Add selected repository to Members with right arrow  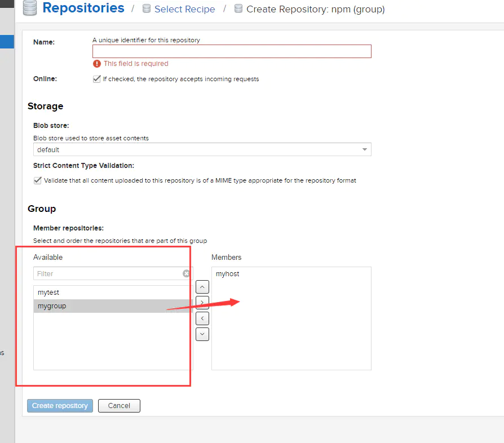(202, 302)
